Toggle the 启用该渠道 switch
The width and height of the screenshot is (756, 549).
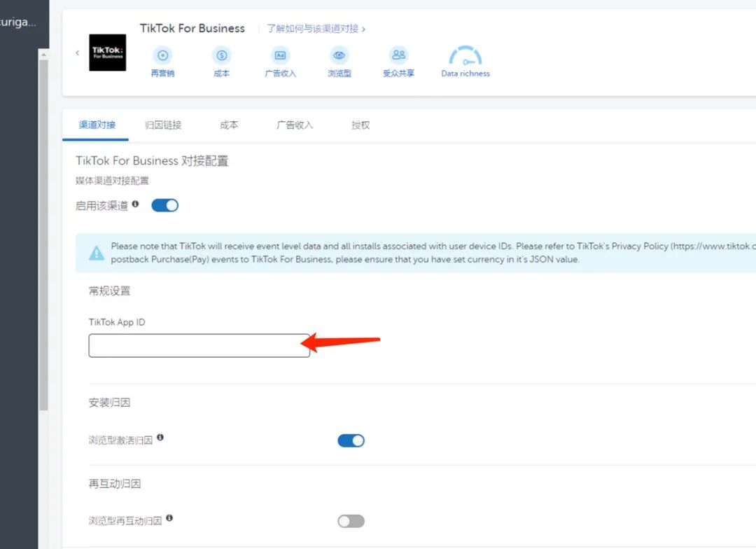(x=165, y=205)
